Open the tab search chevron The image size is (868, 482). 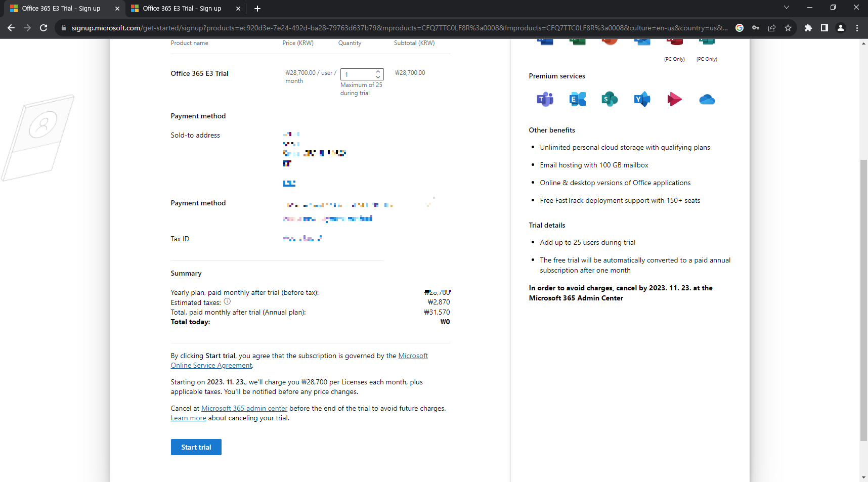(786, 8)
